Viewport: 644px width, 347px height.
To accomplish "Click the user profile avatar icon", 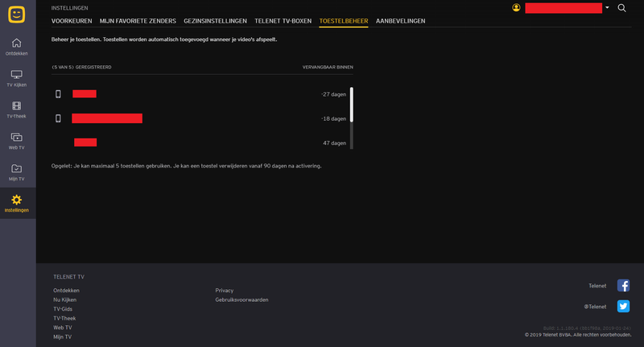I will tap(516, 7).
